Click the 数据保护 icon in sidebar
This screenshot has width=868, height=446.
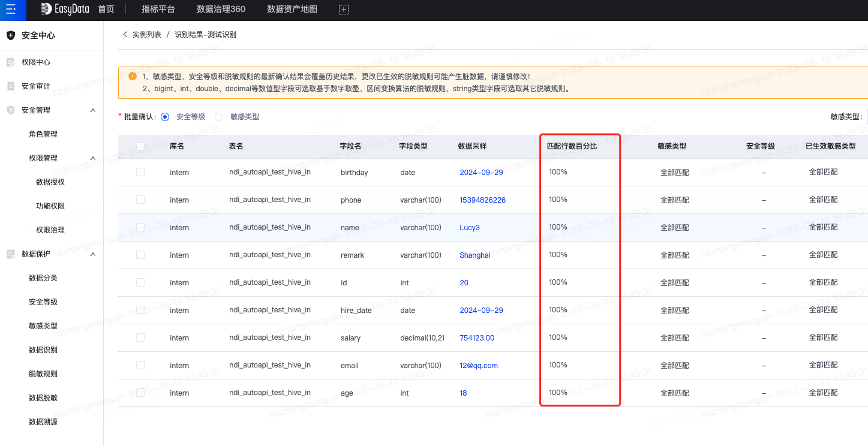click(10, 254)
